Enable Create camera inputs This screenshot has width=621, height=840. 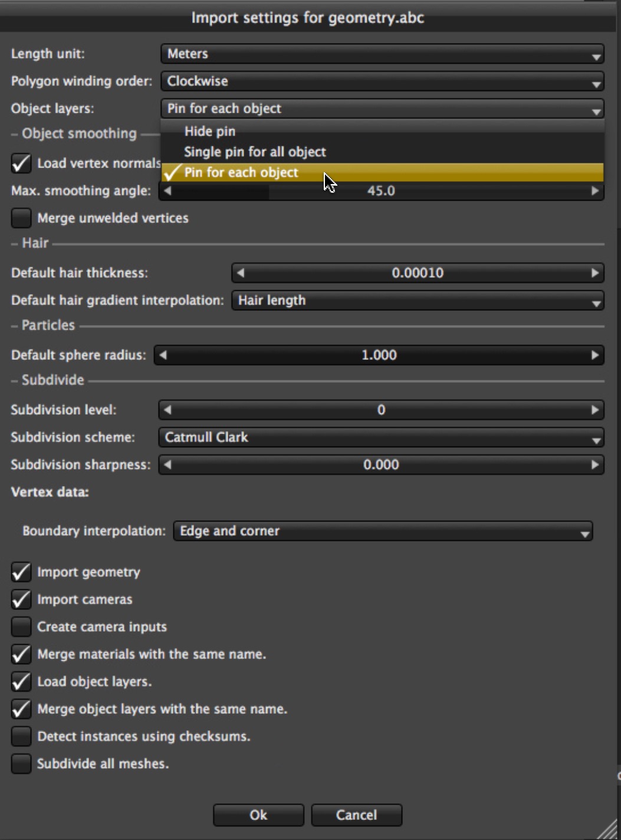click(21, 627)
